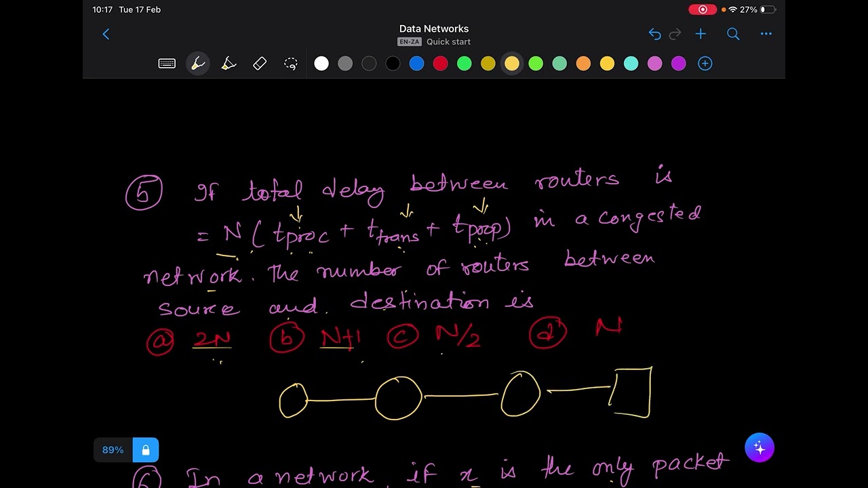
Task: Pick the bright yellow swatch beside orange
Action: [607, 64]
